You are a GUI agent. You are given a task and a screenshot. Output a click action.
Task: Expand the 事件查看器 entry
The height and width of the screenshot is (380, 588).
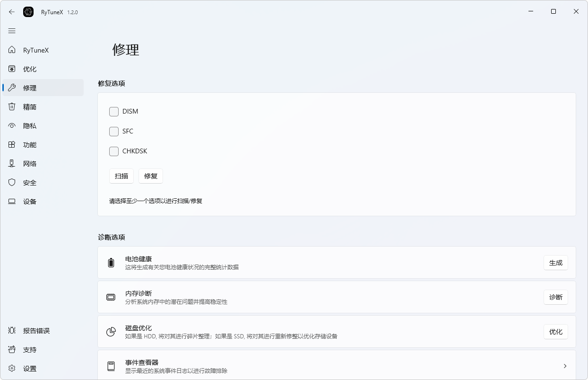pos(565,366)
